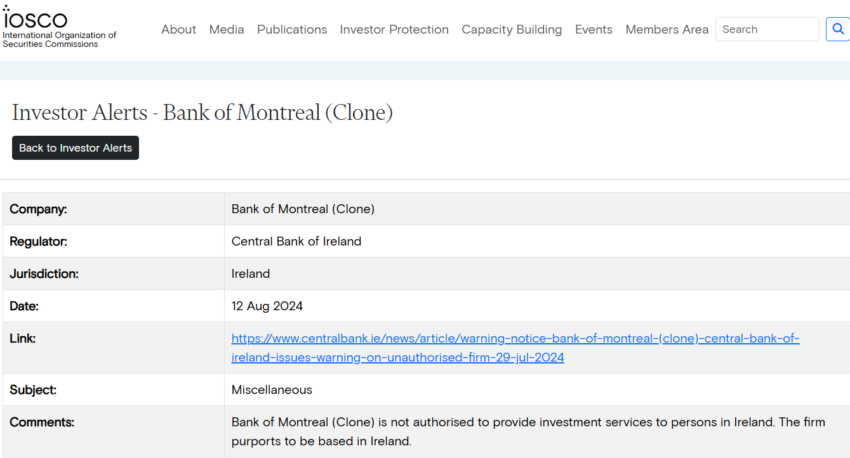Open the Investor Protection menu
Viewport: 850px width, 458px height.
pos(394,29)
